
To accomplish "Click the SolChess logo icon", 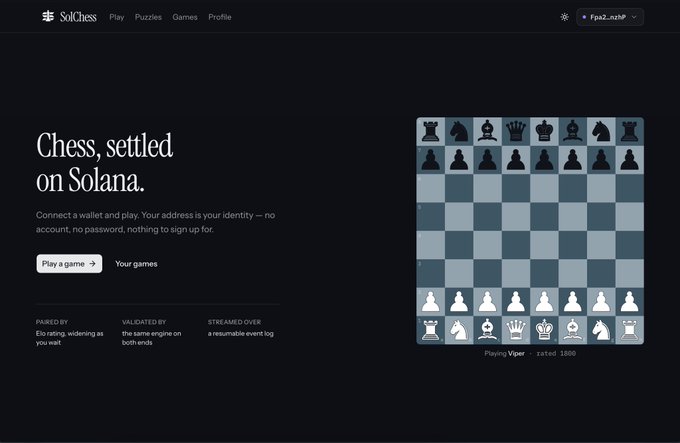I will point(48,16).
